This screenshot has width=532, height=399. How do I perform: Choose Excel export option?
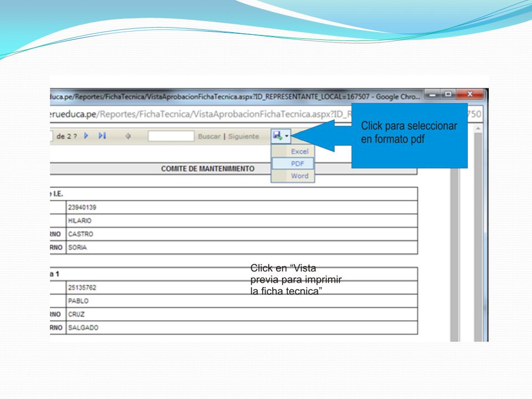click(293, 151)
